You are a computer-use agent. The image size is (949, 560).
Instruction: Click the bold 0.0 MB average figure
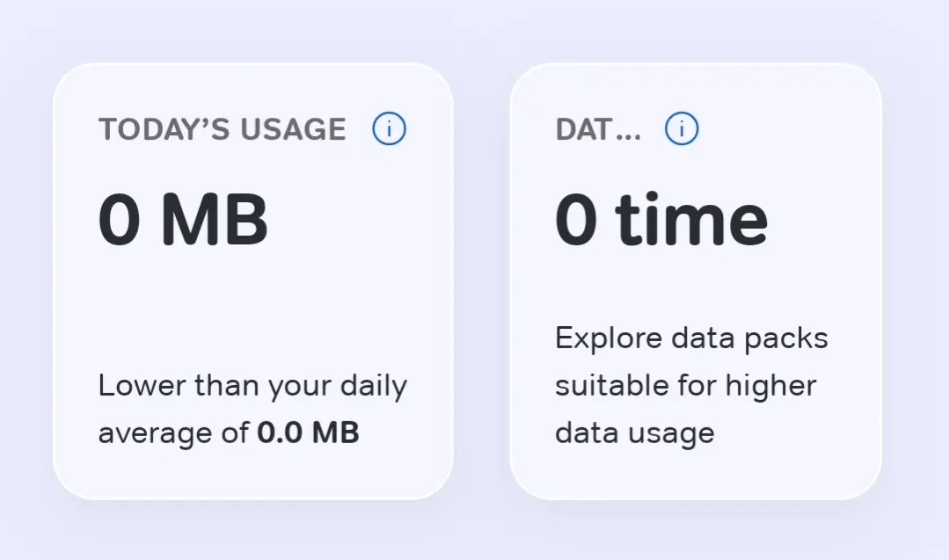(307, 432)
